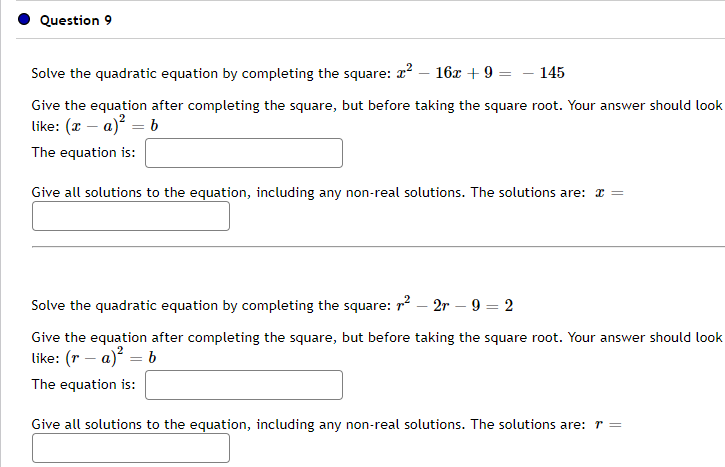
Task: Click the solutions input box for x
Action: pyautogui.click(x=131, y=216)
